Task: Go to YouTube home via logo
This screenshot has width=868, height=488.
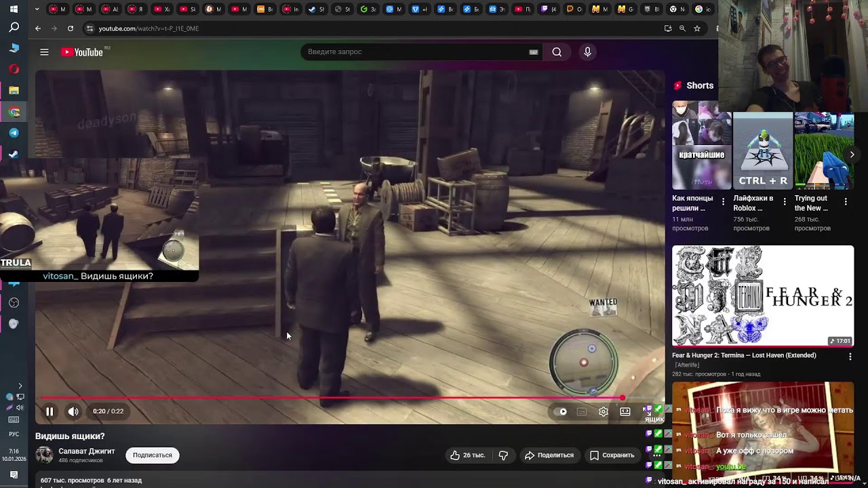Action: click(83, 52)
